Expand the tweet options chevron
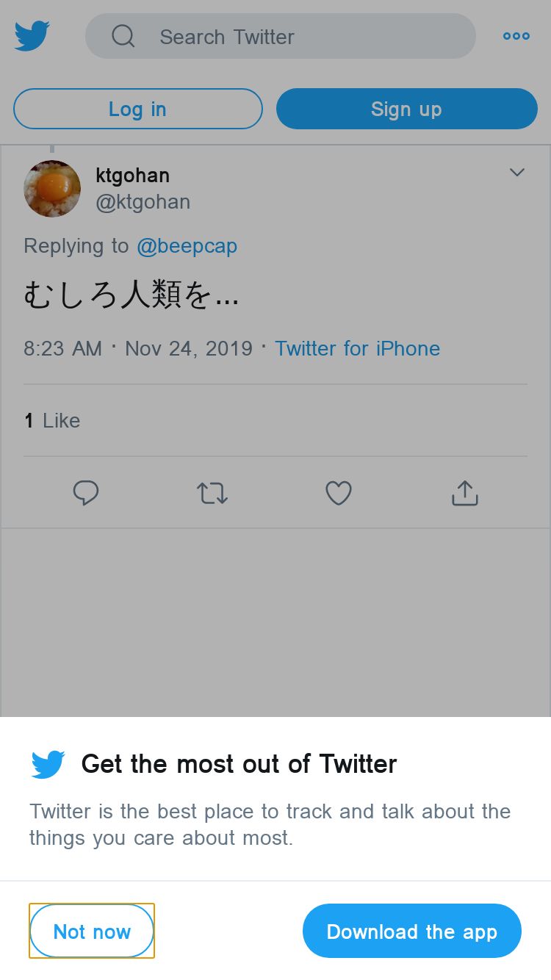This screenshot has height=980, width=551. coord(517,173)
